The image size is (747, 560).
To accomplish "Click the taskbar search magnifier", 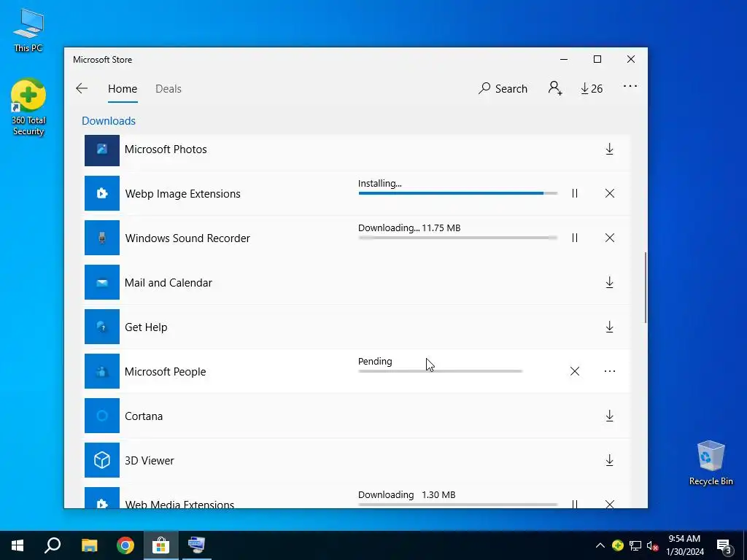I will coord(53,545).
